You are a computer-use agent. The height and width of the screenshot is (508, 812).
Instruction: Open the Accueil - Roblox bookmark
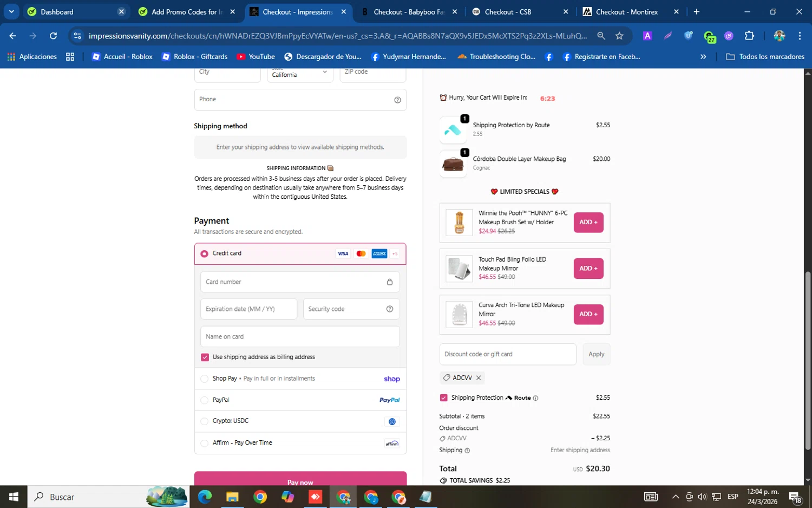point(122,57)
